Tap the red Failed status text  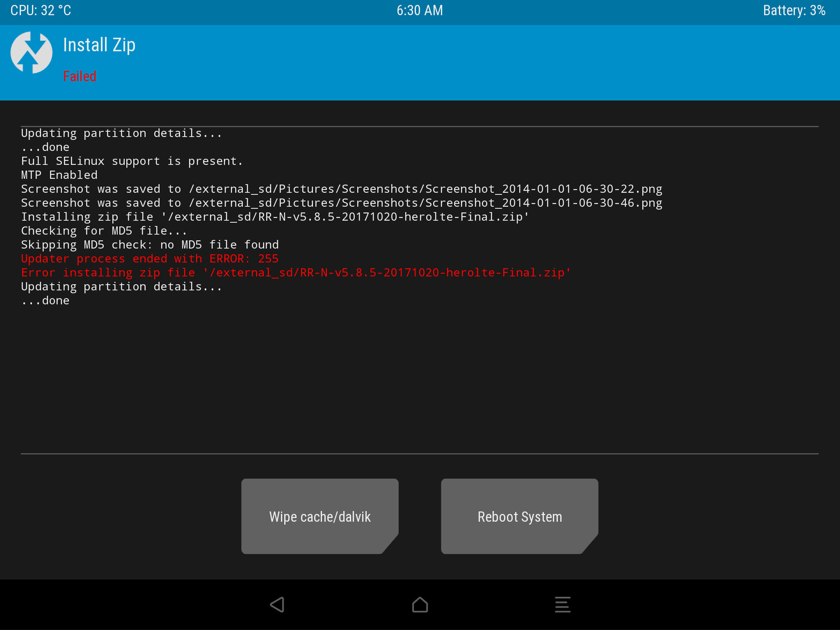(80, 76)
